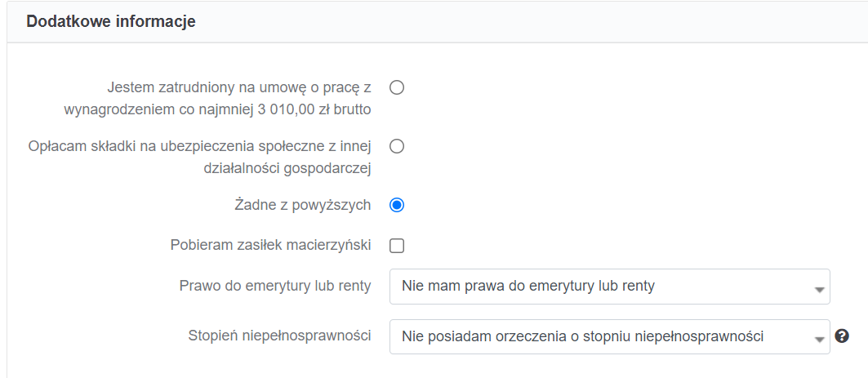Click the 'Prawo do emerytury lub renty' field label
The height and width of the screenshot is (378, 868).
click(275, 286)
